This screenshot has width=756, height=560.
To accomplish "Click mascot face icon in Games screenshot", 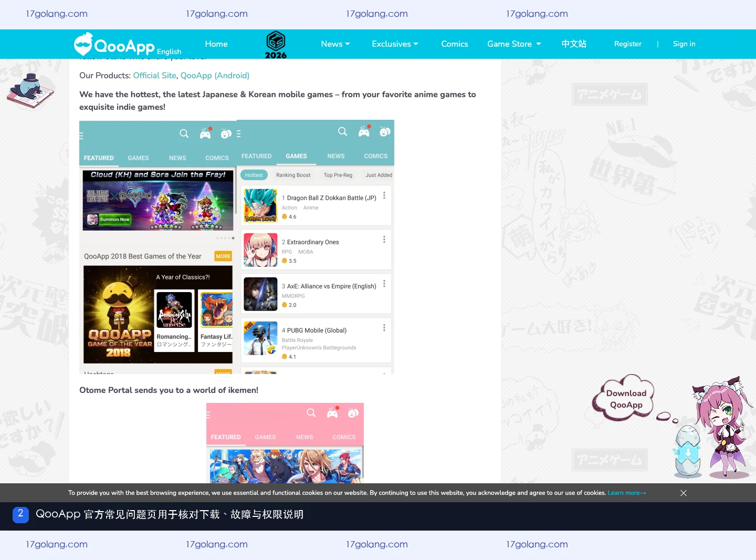I will pyautogui.click(x=385, y=132).
